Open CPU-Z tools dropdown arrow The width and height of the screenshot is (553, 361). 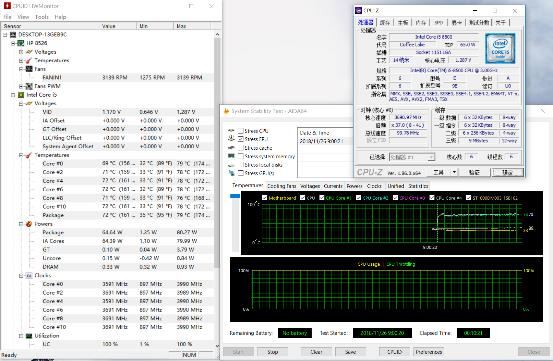click(x=454, y=172)
